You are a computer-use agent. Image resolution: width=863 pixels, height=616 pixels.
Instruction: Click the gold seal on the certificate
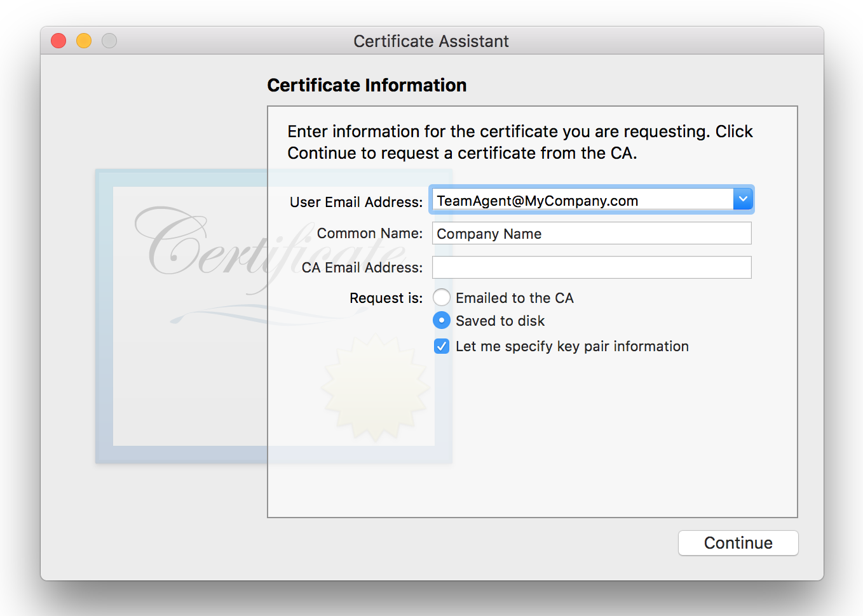pos(375,389)
